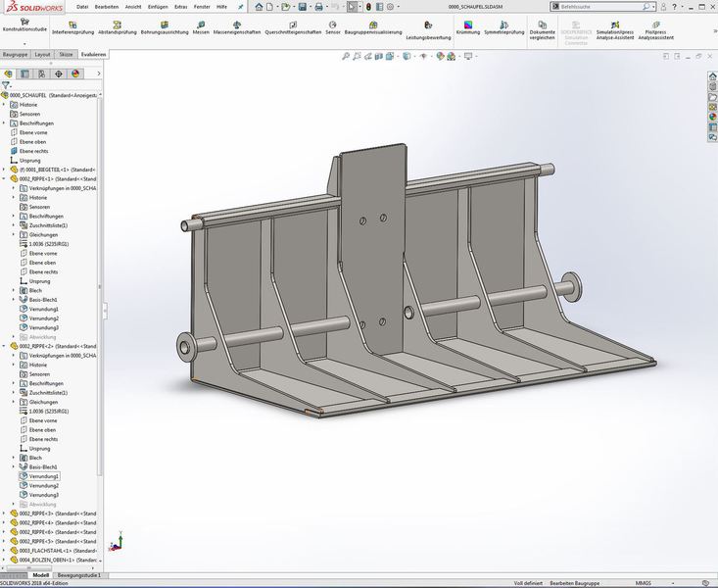Open the Fenster menu
The image size is (718, 588).
click(x=202, y=7)
